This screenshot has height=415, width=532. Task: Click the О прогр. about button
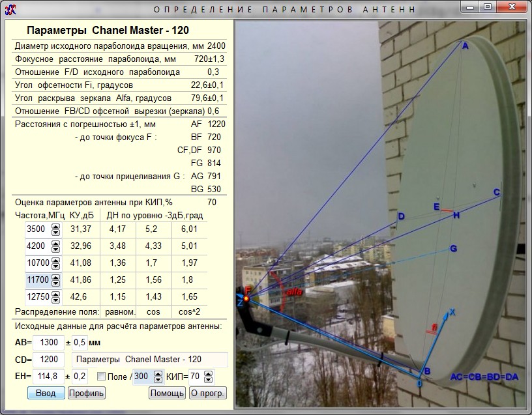[x=207, y=394]
